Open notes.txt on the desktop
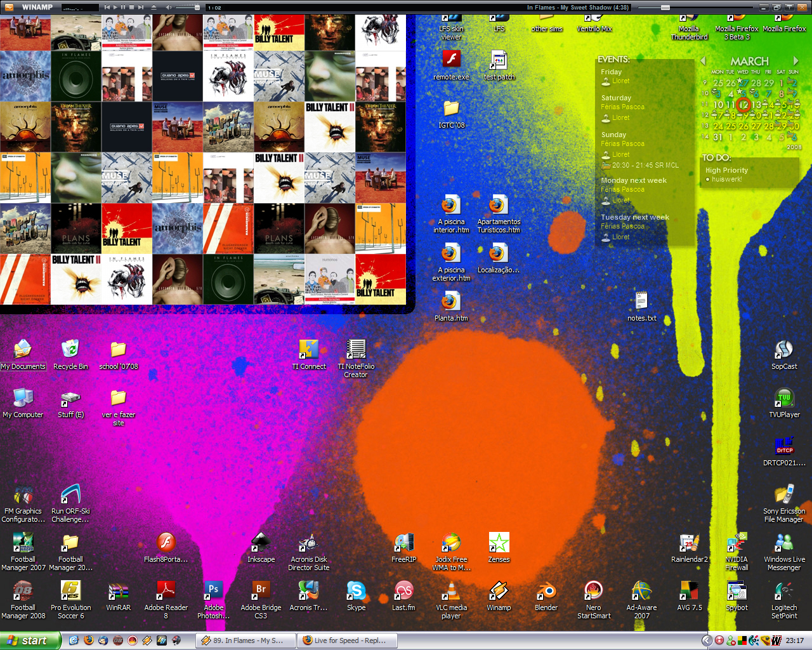Viewport: 812px width, 650px height. 642,307
